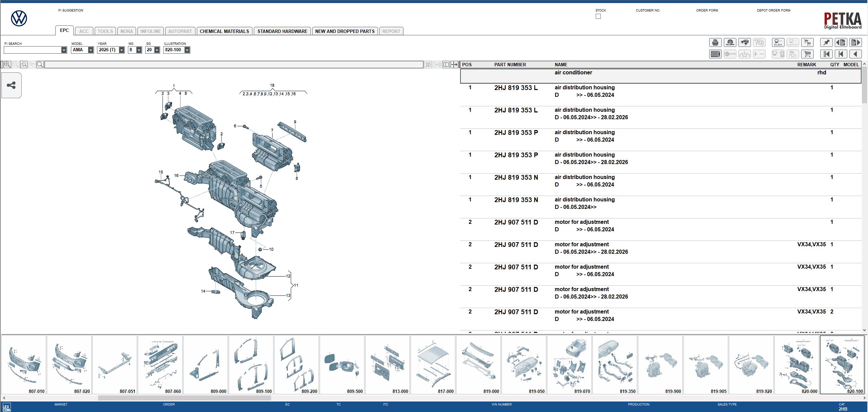Toggle the split view layout icon
The image size is (868, 412).
coord(446,65)
